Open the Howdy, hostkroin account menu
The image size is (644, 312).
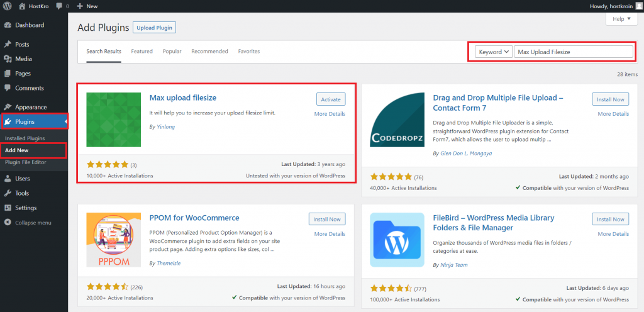point(615,6)
